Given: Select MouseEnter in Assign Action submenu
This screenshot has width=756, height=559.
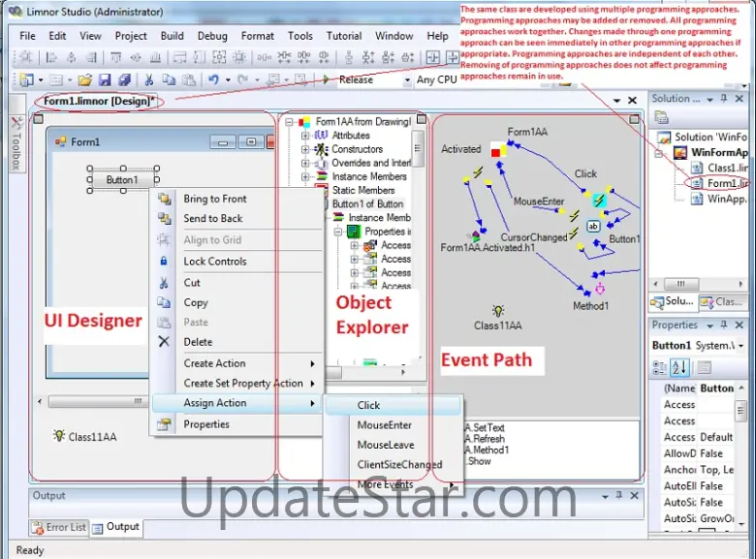Looking at the screenshot, I should click(393, 425).
